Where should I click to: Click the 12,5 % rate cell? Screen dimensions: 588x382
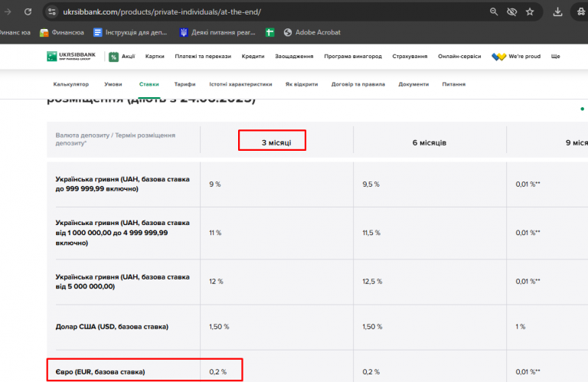[x=372, y=282]
